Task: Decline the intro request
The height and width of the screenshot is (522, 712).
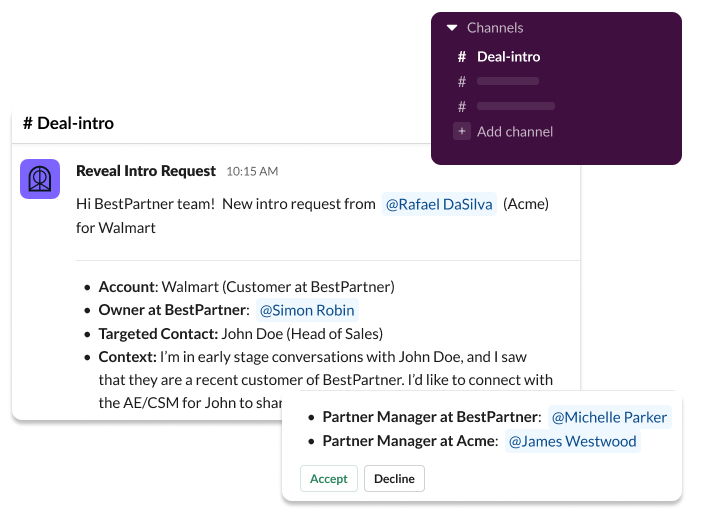Action: (x=394, y=478)
